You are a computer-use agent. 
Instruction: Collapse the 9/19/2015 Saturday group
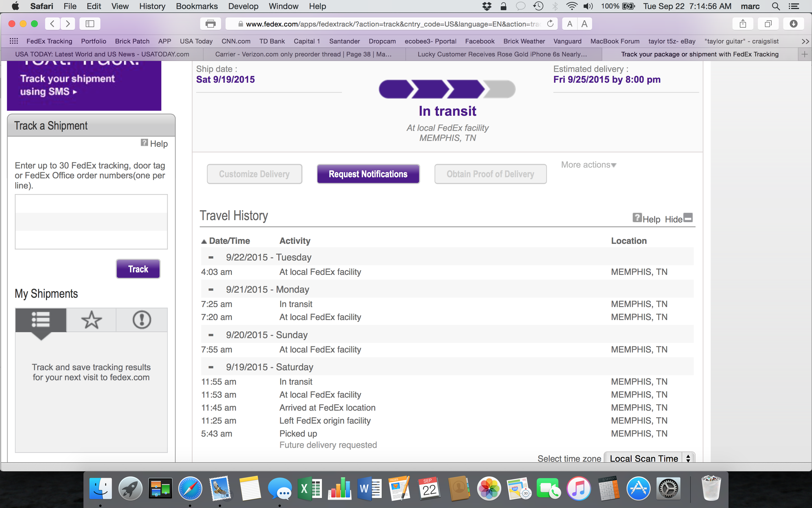click(211, 367)
